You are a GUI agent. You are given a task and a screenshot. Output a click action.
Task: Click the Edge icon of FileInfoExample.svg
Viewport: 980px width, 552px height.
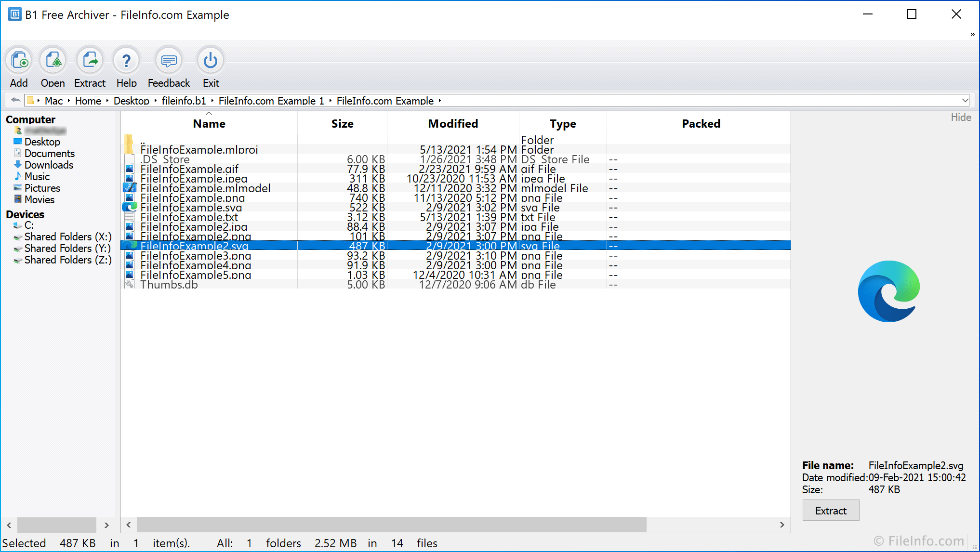[x=130, y=207]
